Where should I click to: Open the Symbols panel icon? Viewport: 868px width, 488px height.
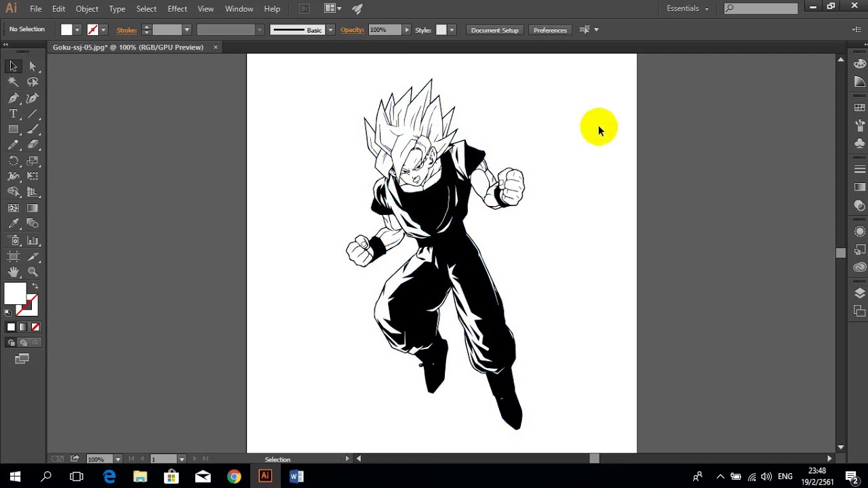pos(860,144)
